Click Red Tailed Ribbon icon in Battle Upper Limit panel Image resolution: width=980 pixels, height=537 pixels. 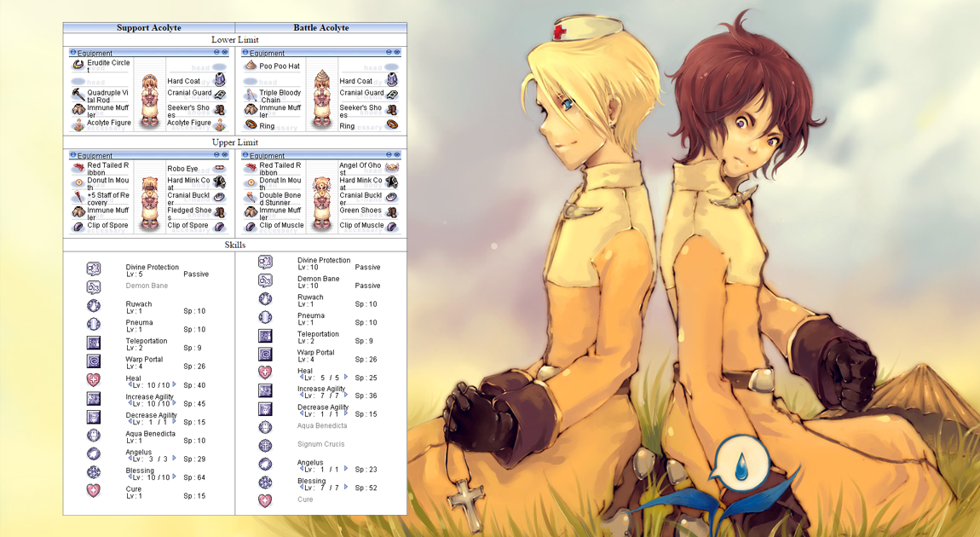[x=251, y=167]
